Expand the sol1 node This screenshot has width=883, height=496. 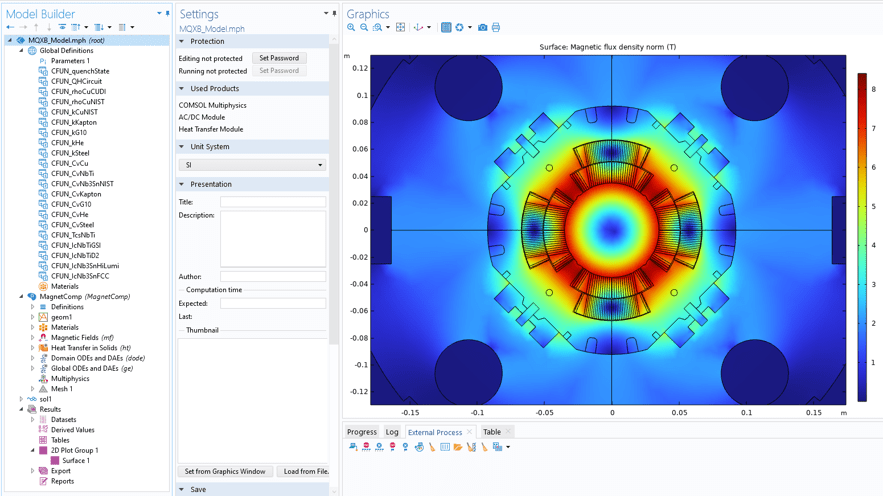21,399
